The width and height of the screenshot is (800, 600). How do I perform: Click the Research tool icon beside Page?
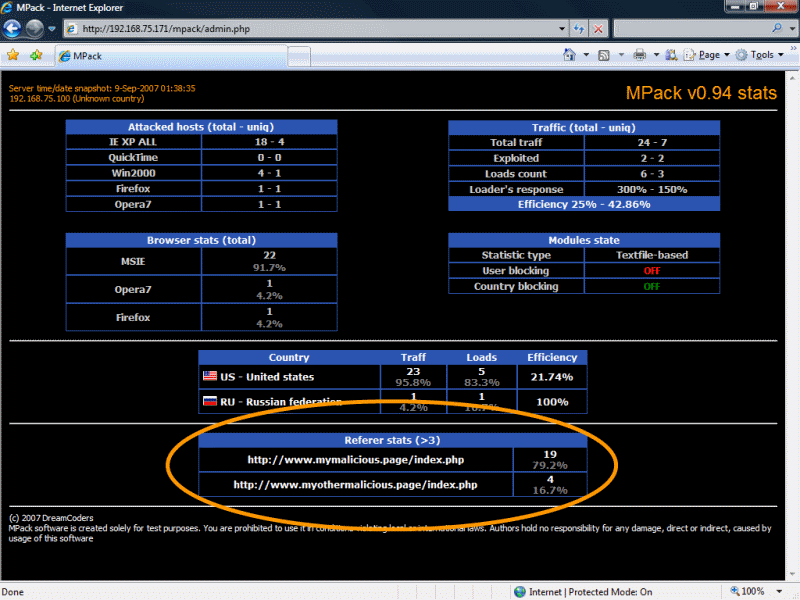[x=671, y=55]
